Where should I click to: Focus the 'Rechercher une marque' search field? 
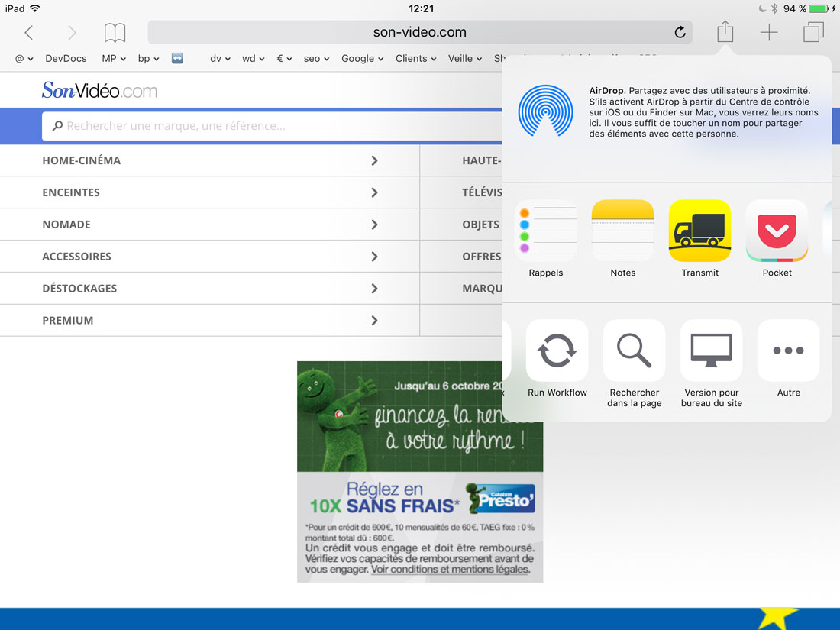(x=272, y=126)
